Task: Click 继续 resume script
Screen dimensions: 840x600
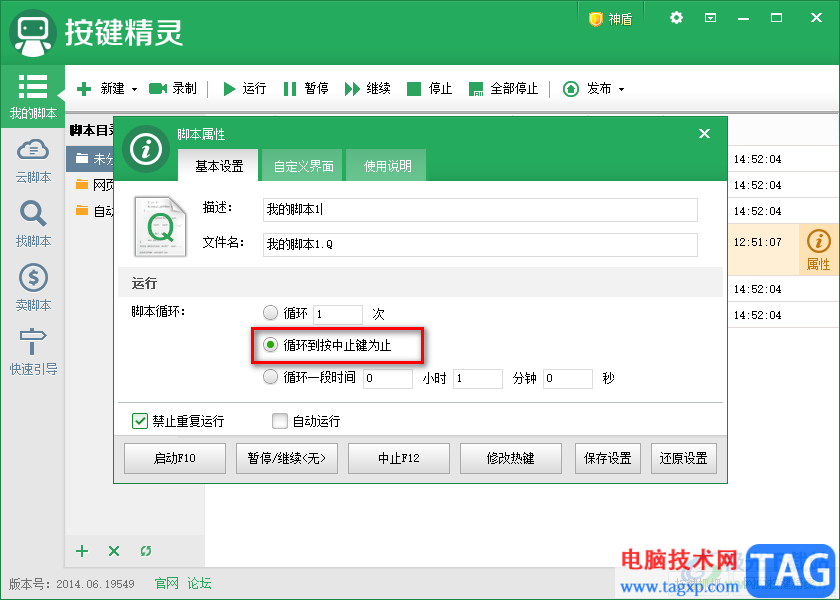Action: (x=368, y=88)
